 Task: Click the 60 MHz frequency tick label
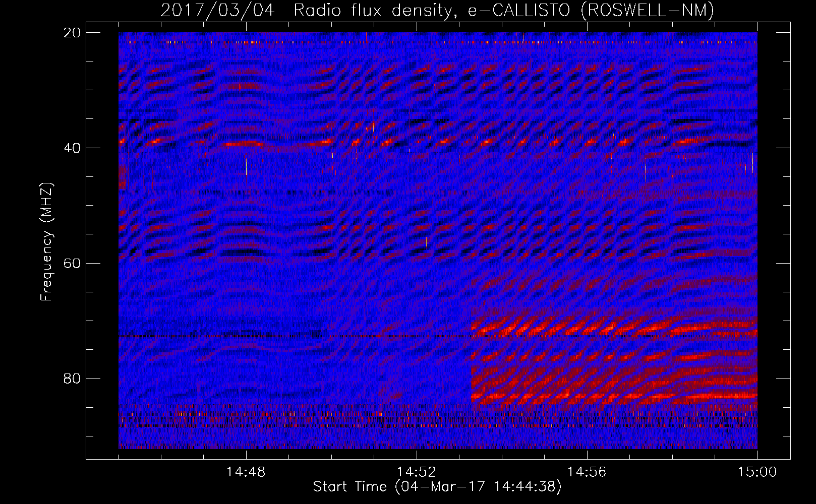coord(72,263)
